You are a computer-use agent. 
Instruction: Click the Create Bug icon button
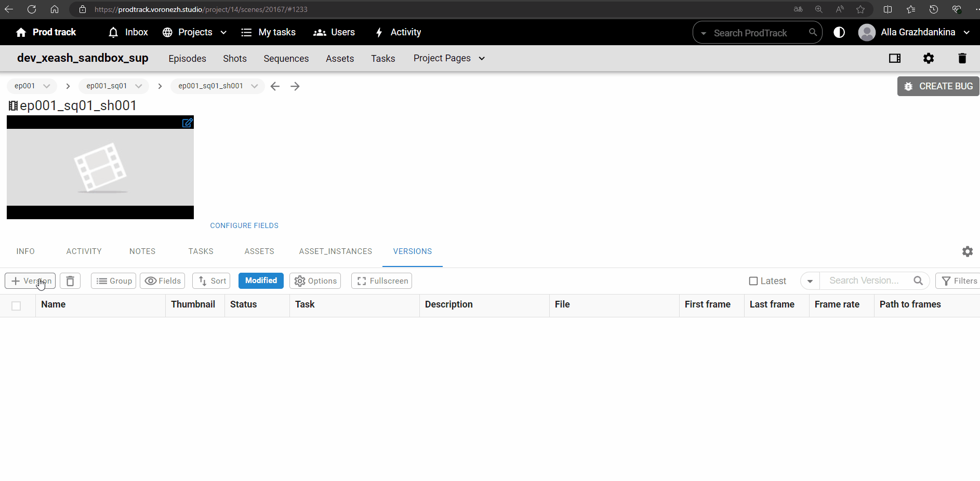pyautogui.click(x=938, y=86)
